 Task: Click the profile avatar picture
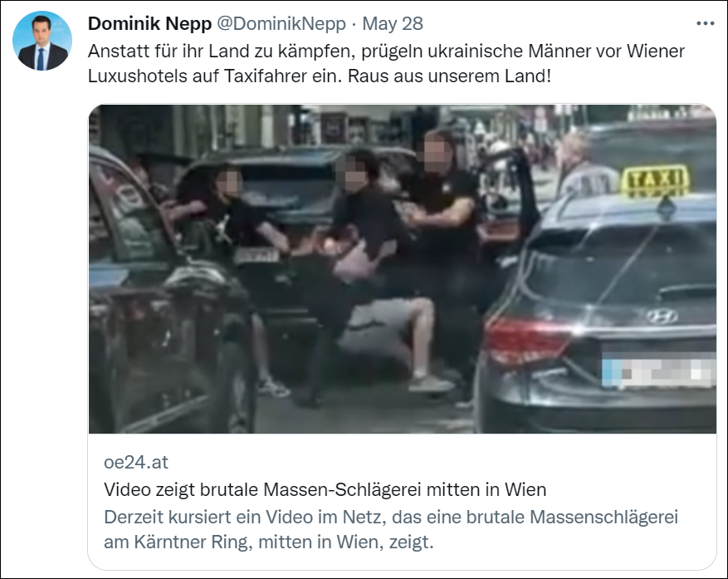coord(42,41)
